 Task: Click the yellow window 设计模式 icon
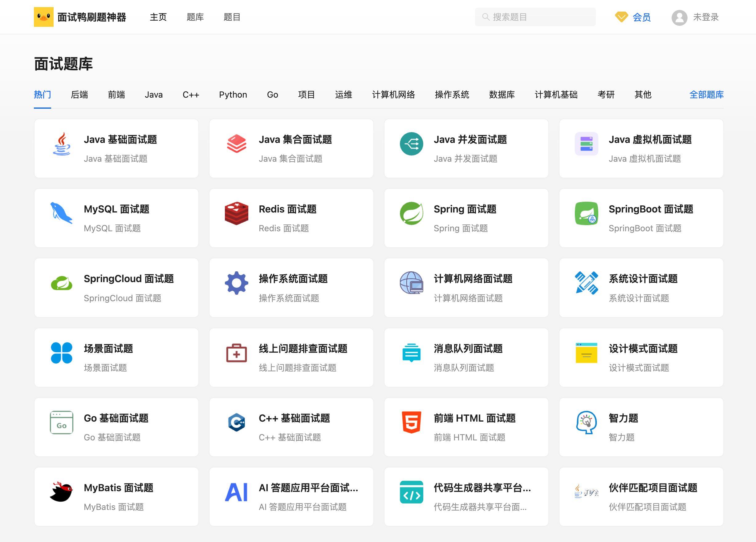pos(586,353)
